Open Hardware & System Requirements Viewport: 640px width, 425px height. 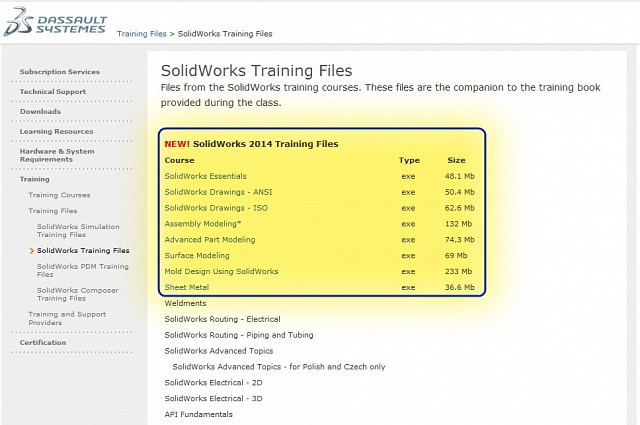point(57,156)
